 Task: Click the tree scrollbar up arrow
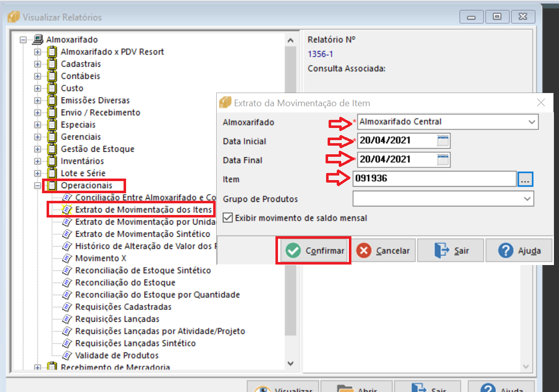[291, 40]
